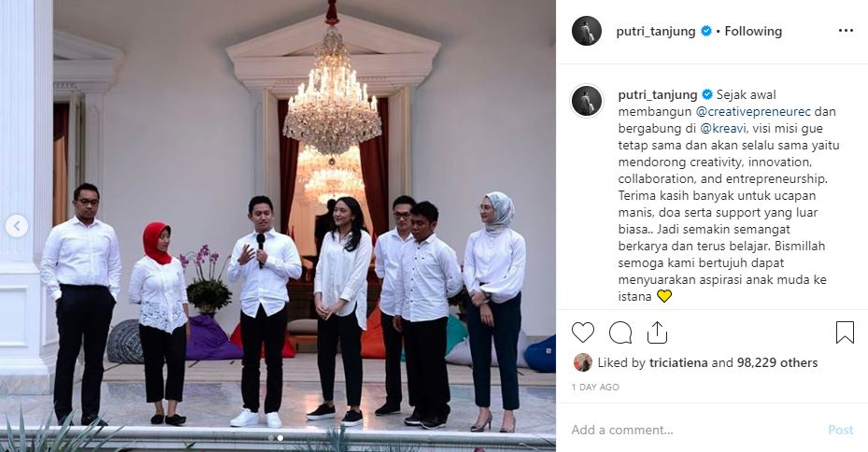Click putri_tanjung username in caption
The height and width of the screenshot is (452, 868).
(x=658, y=94)
